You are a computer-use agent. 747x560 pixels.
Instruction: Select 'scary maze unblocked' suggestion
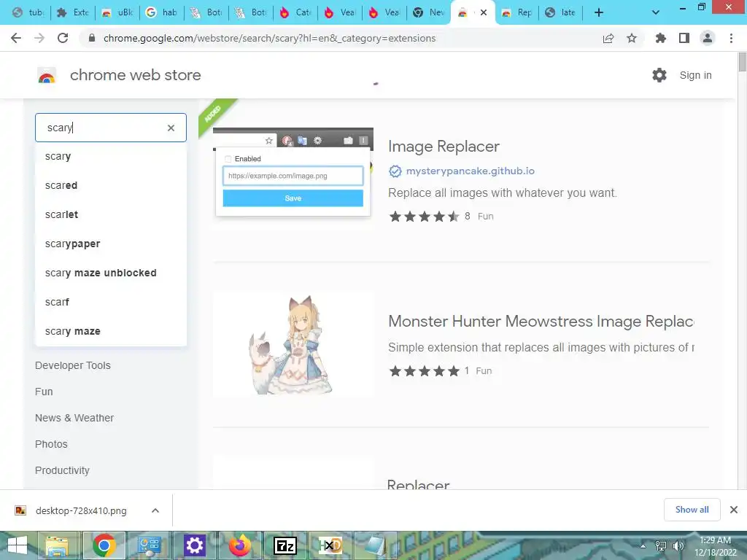tap(111, 273)
